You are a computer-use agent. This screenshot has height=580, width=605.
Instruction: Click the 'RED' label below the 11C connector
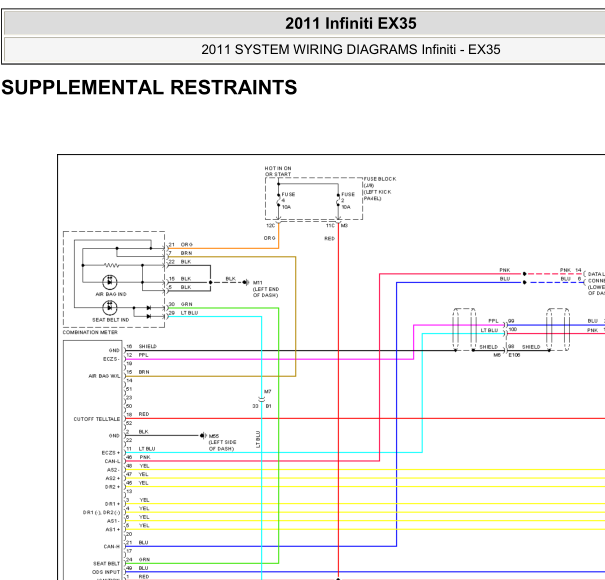(330, 238)
